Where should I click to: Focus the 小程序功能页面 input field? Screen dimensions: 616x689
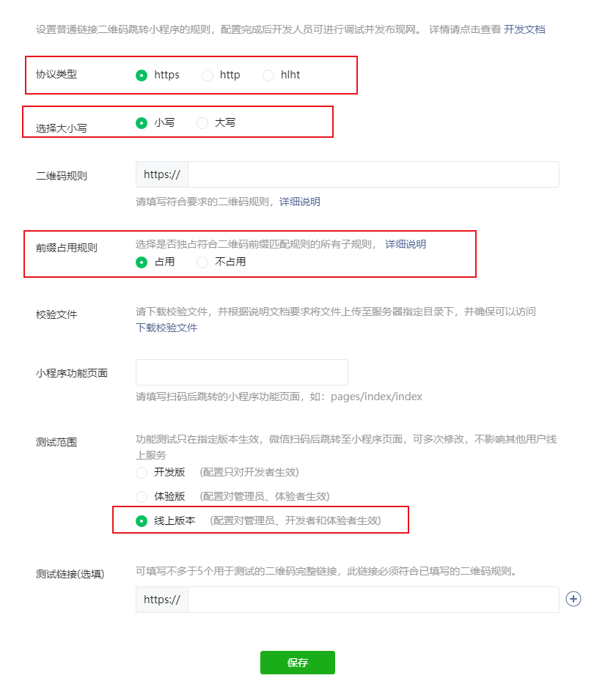(242, 372)
